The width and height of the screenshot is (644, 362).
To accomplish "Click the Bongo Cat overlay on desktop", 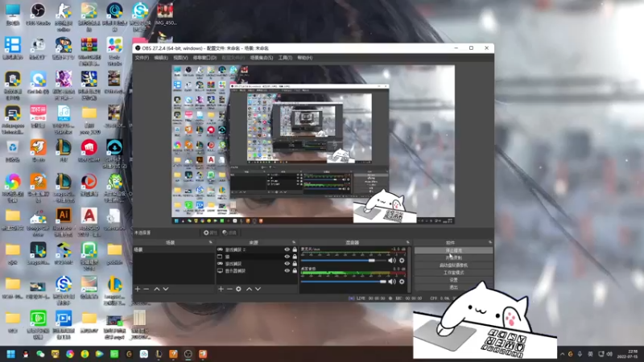I will (485, 321).
